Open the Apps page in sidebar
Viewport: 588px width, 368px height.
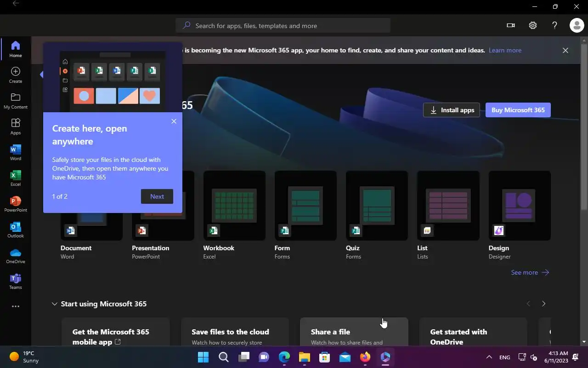15,126
